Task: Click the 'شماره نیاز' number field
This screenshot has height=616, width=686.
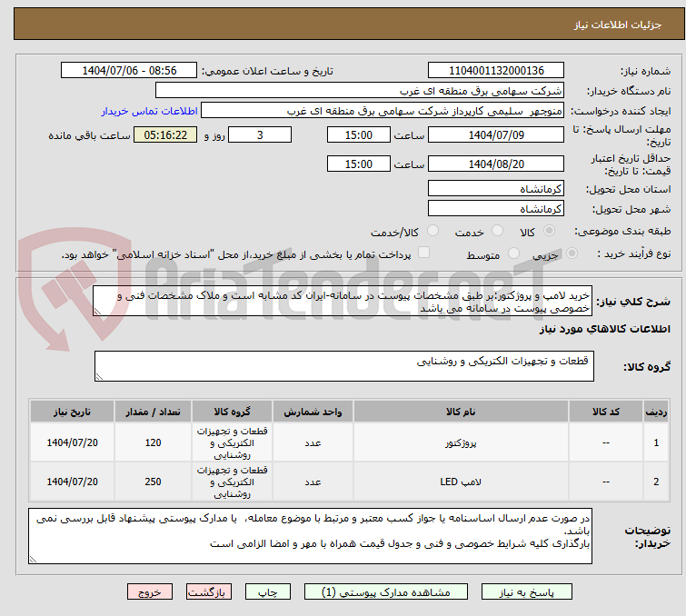Action: (x=496, y=71)
